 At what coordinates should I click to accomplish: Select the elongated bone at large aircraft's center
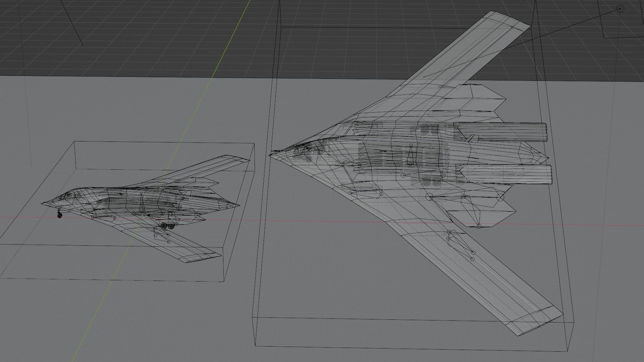(410, 155)
